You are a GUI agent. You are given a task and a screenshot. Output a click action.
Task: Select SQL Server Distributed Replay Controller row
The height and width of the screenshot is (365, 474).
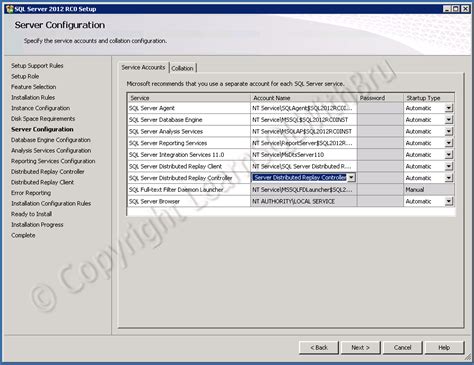pyautogui.click(x=189, y=178)
